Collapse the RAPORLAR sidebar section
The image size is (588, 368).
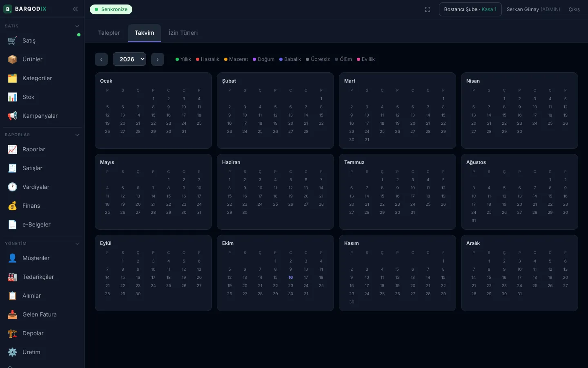[x=77, y=135]
